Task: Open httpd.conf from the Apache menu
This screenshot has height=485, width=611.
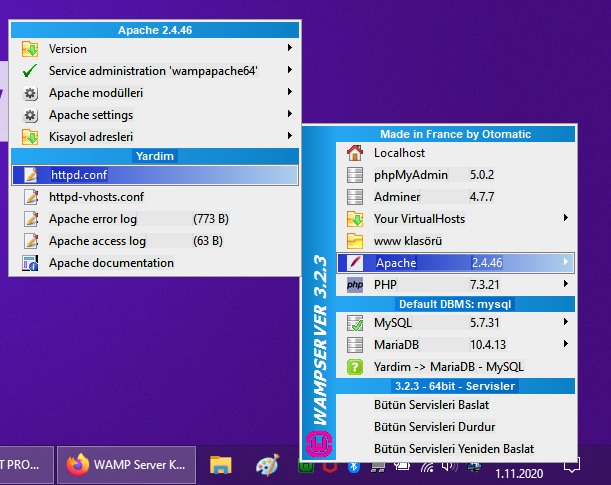Action: click(155, 175)
